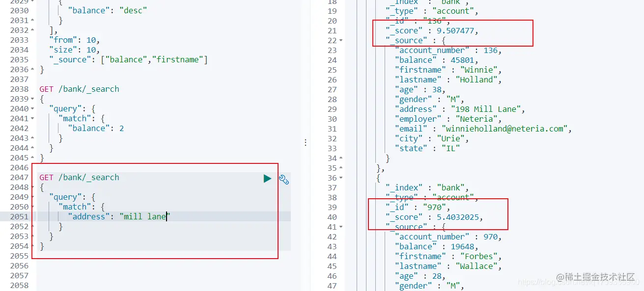Click the "_type" : "account" line 19
This screenshot has width=644, height=291.
[432, 11]
